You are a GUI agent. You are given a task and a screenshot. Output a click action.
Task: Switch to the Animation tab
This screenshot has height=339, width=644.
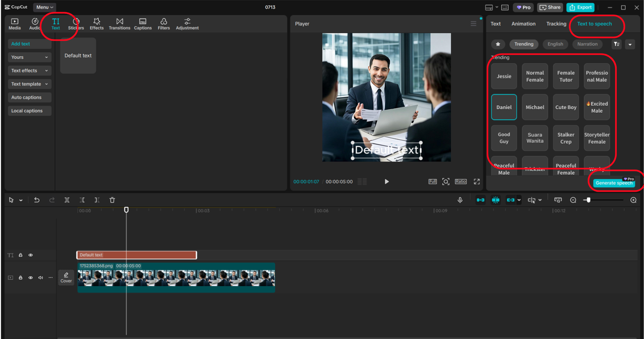click(523, 24)
